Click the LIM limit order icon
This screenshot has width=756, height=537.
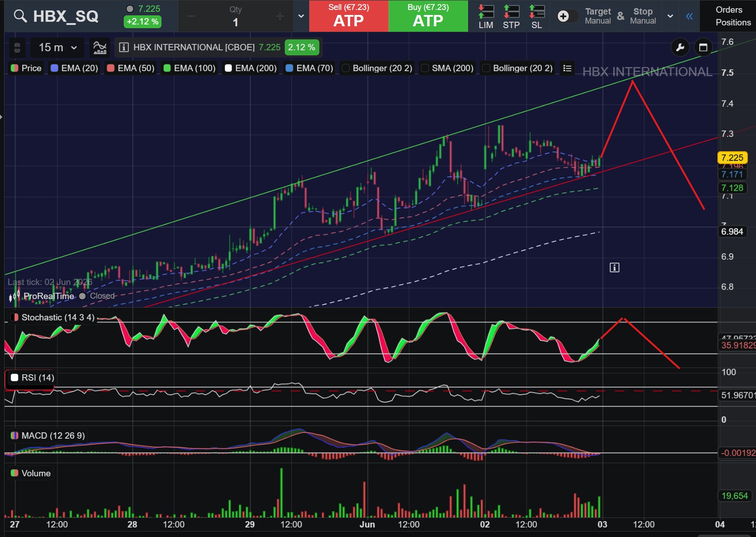[x=486, y=16]
